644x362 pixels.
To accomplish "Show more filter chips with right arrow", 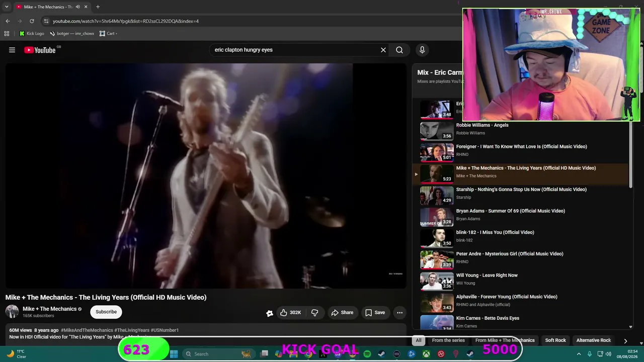I will click(x=625, y=341).
